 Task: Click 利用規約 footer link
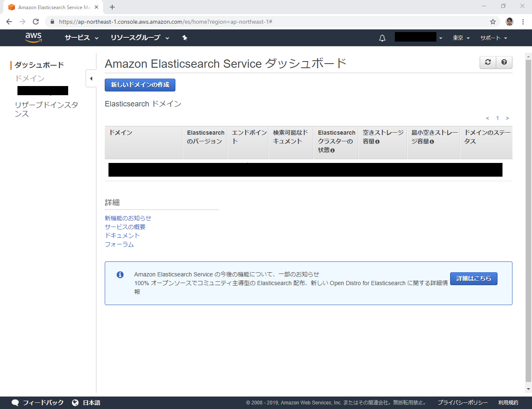508,403
